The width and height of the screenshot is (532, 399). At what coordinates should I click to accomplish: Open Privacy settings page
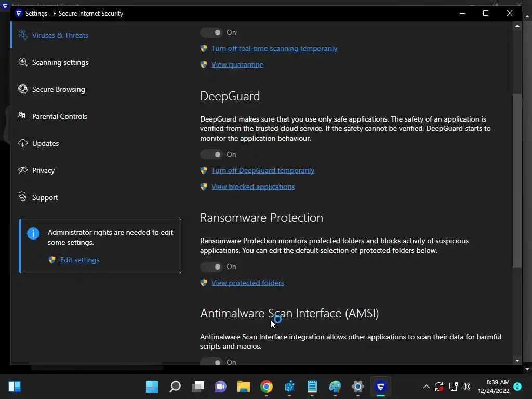[x=43, y=170]
